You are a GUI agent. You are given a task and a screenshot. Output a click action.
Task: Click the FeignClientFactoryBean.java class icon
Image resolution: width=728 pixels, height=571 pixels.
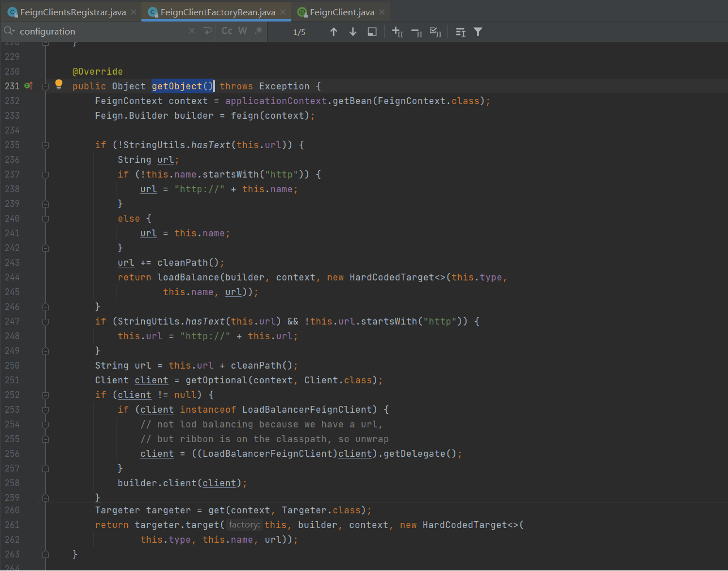point(153,12)
